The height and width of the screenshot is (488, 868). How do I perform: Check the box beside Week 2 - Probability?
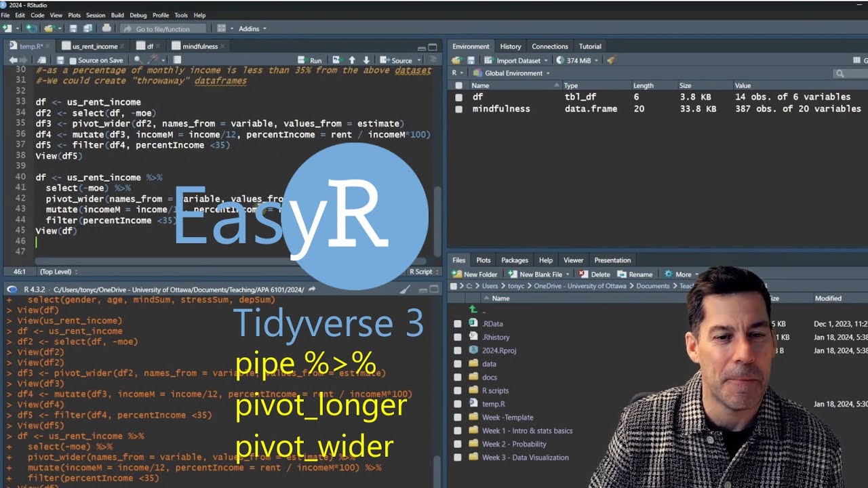coord(458,444)
